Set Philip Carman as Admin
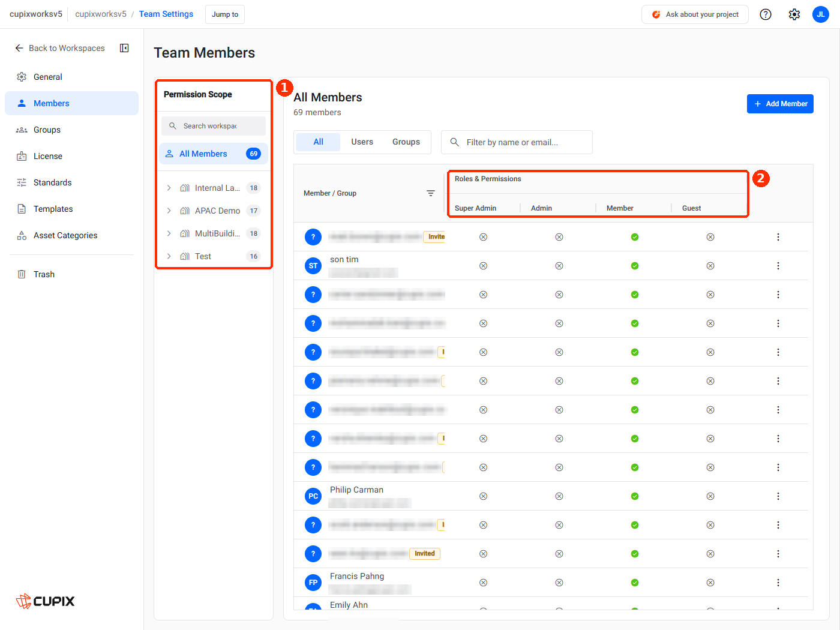The image size is (840, 630). pyautogui.click(x=559, y=496)
